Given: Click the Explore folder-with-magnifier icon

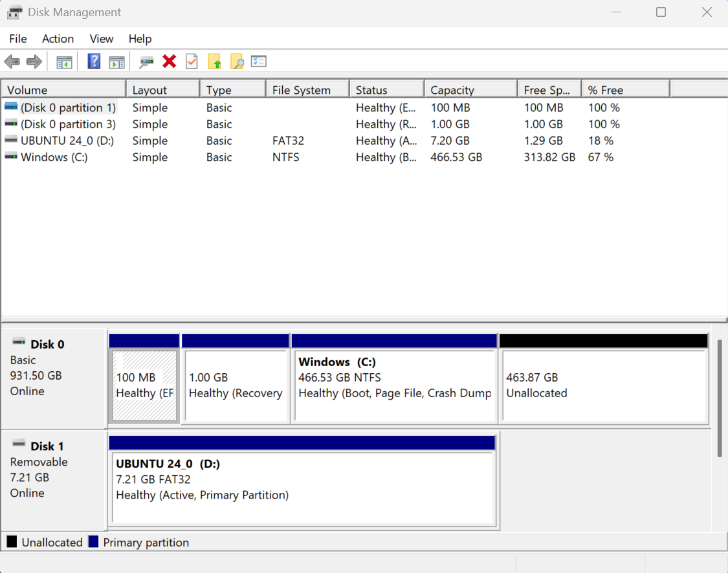Looking at the screenshot, I should coord(237,61).
